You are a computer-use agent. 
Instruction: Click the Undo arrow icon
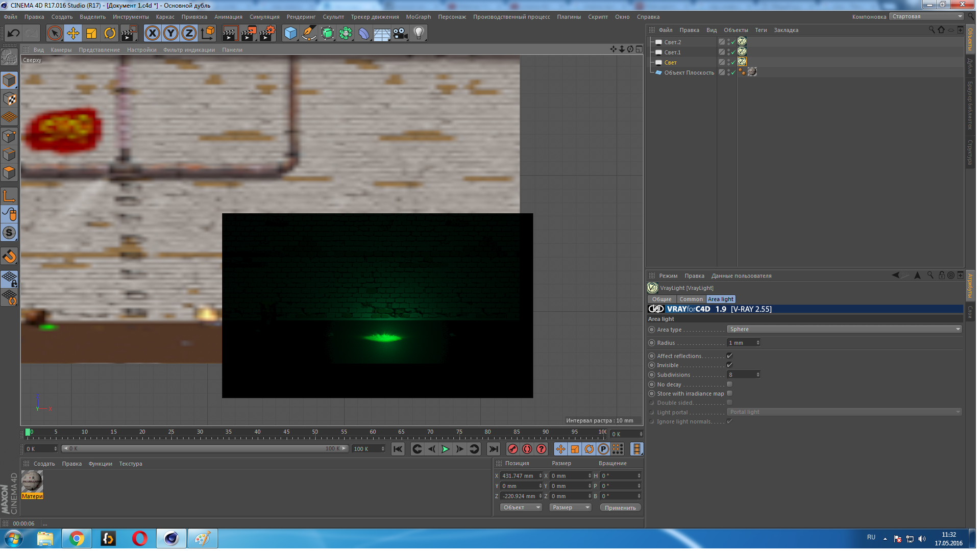[x=13, y=34]
